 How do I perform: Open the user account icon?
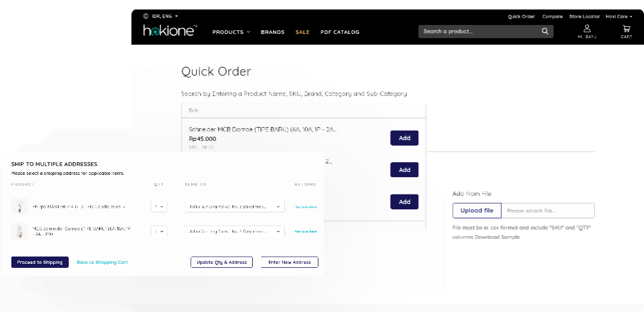(587, 29)
